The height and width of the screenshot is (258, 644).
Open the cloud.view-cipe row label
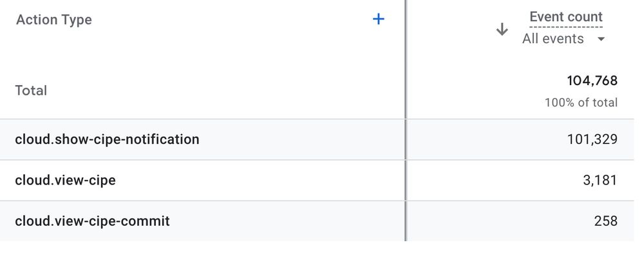pyautogui.click(x=65, y=180)
